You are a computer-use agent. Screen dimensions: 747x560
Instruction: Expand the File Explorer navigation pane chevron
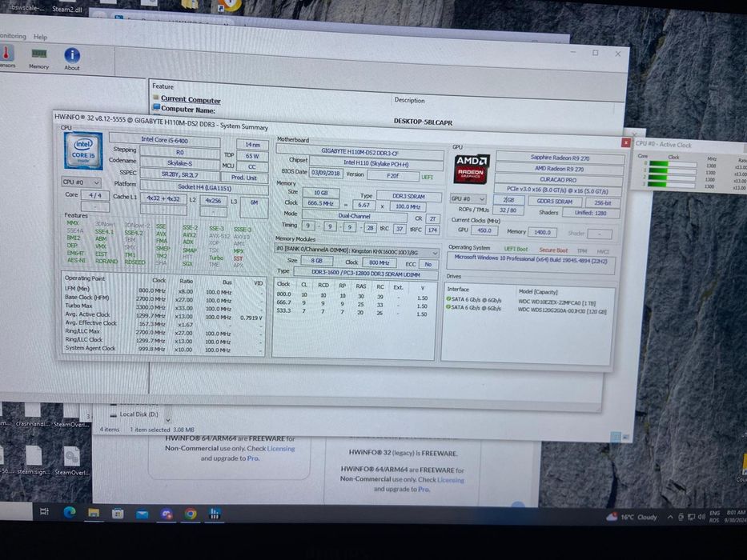[167, 420]
